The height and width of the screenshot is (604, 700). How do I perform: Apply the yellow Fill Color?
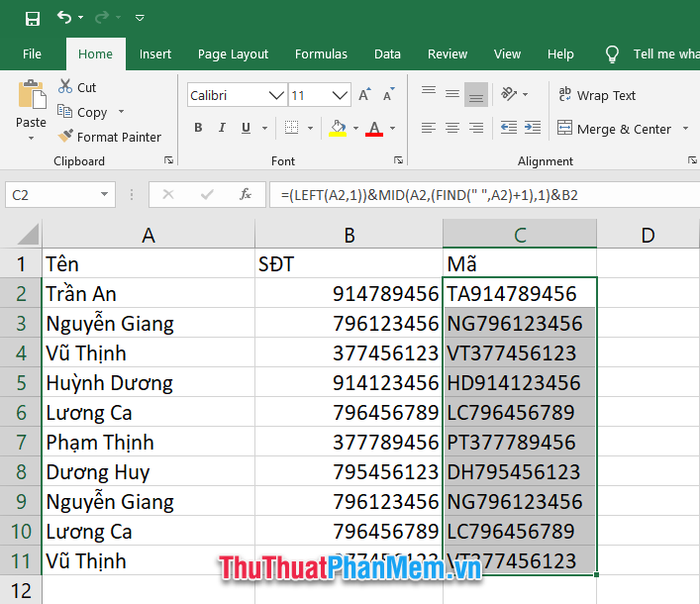(338, 128)
